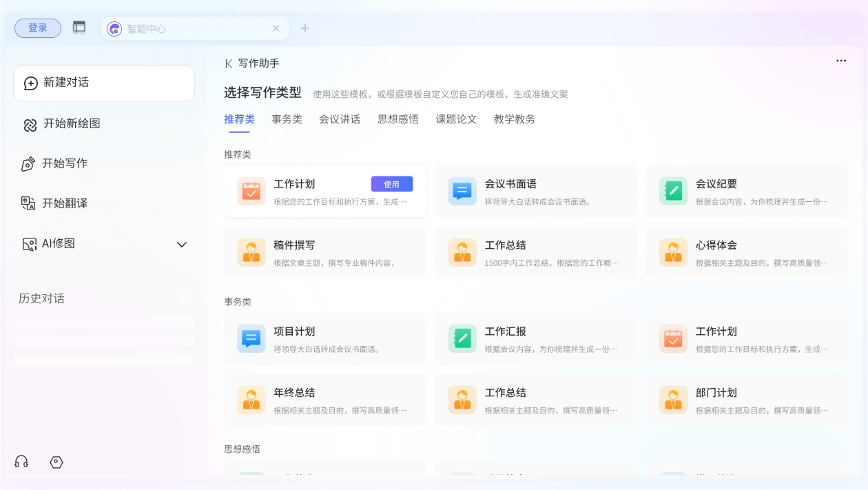
Task: Click 工作计划 calendar icon in 事务类
Action: click(673, 338)
